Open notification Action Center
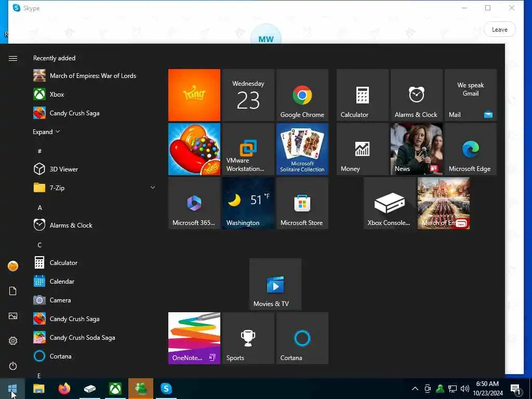Image resolution: width=532 pixels, height=399 pixels. tap(516, 389)
